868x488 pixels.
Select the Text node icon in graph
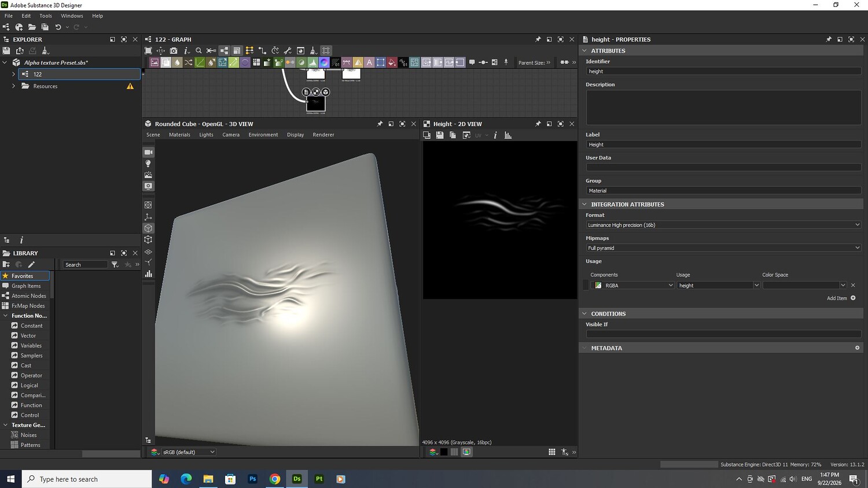[369, 62]
